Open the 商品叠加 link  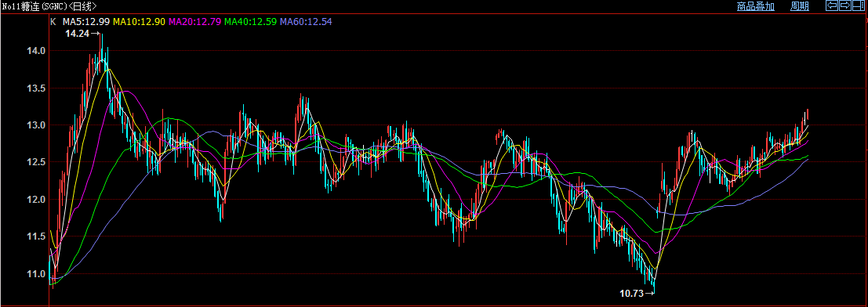coord(756,6)
